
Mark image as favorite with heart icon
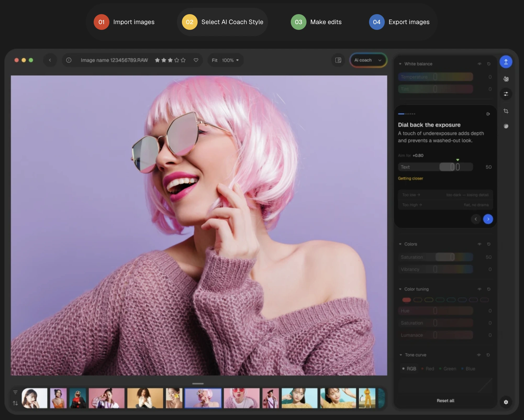pos(196,60)
